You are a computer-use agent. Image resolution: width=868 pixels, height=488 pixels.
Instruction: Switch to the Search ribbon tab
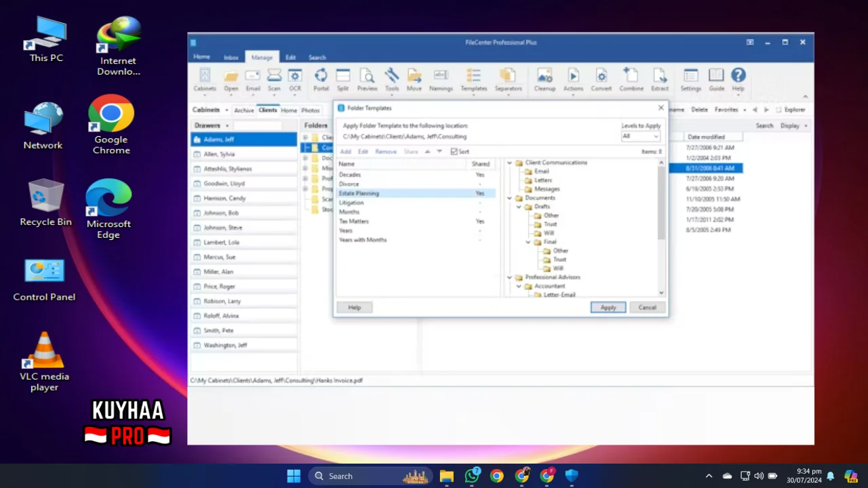(317, 58)
